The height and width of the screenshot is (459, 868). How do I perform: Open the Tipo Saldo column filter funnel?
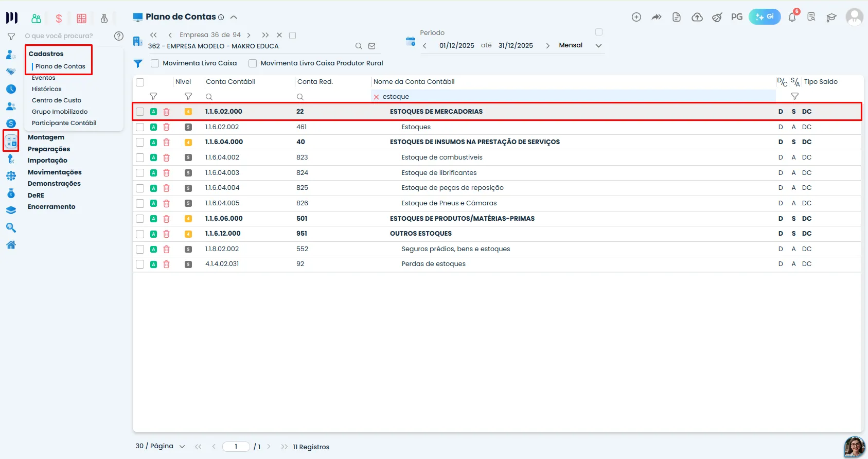795,97
